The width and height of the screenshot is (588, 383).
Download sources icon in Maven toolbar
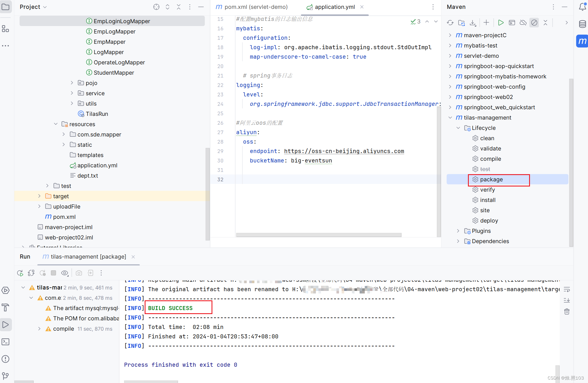click(473, 23)
